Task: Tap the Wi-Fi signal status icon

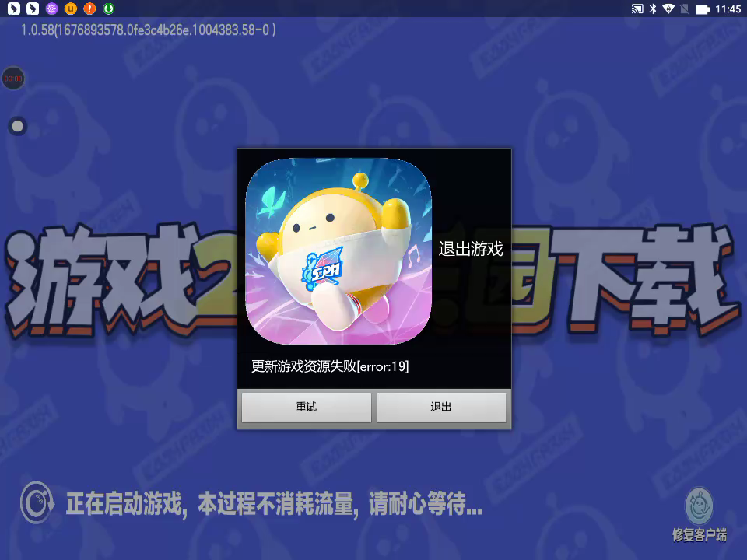Action: coord(668,9)
